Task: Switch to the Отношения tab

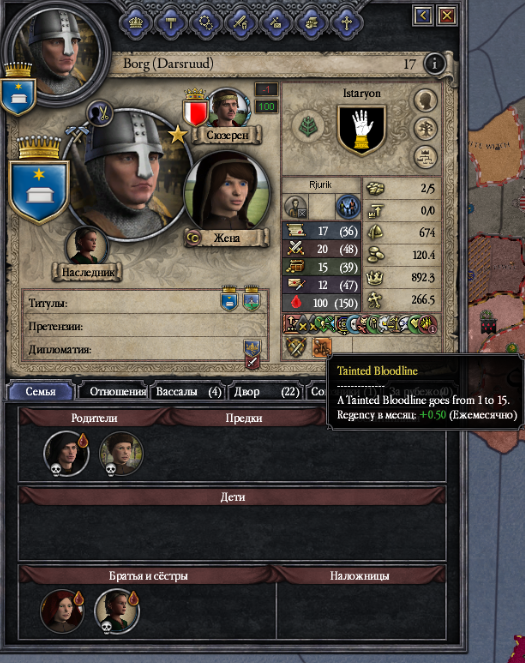Action: click(115, 392)
